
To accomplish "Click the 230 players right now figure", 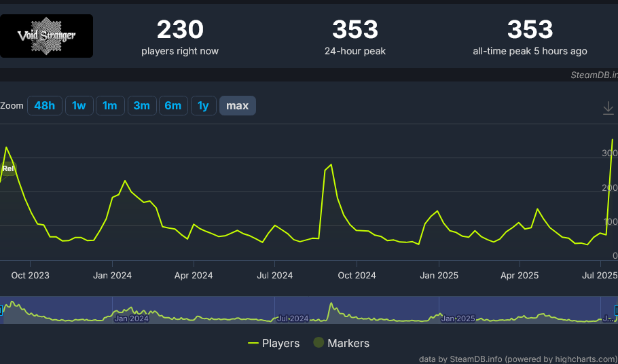I will click(x=180, y=30).
